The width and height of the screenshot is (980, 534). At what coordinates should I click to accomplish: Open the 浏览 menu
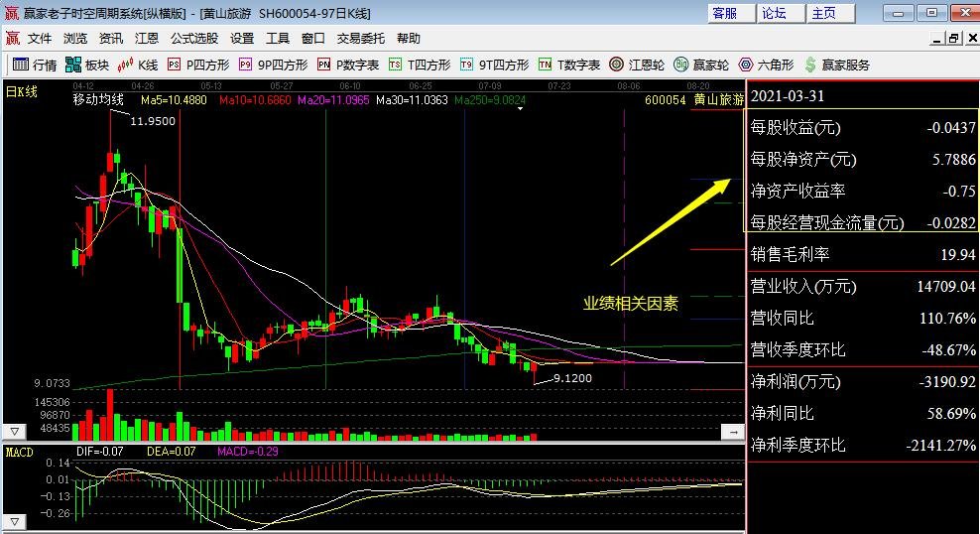pos(75,38)
